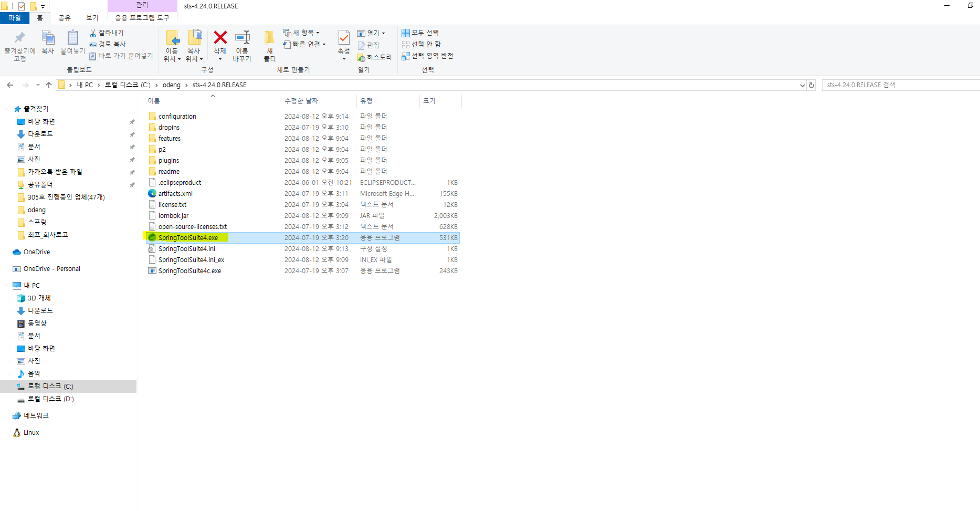Click Network (네트워크) in sidebar
Image resolution: width=980 pixels, height=511 pixels.
tap(36, 416)
